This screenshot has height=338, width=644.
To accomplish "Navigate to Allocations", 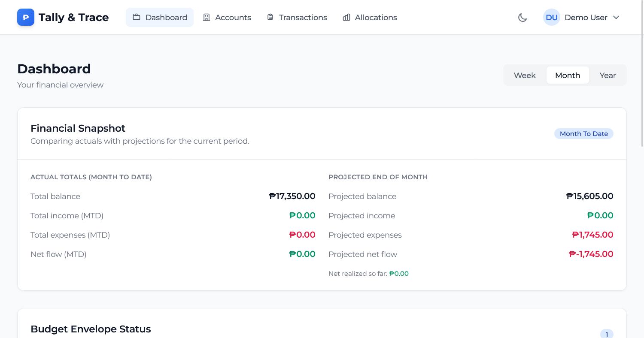I will pos(376,18).
